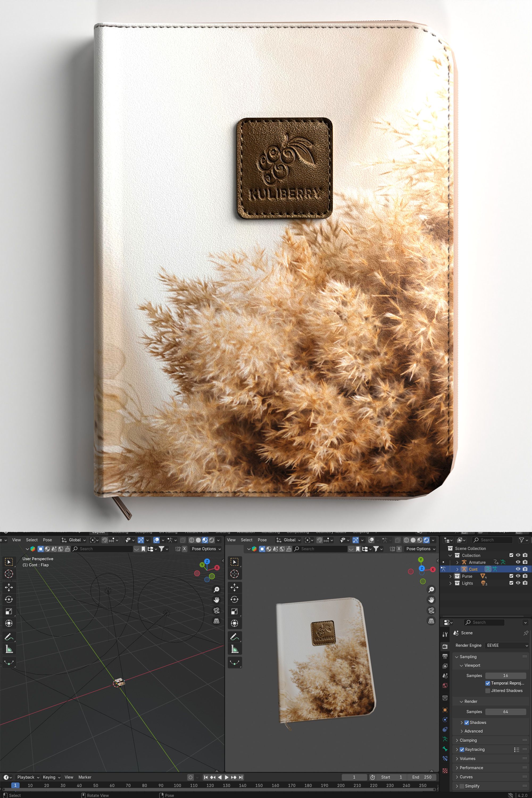
Task: Open the Render Engine EEVEE dropdown
Action: 507,645
